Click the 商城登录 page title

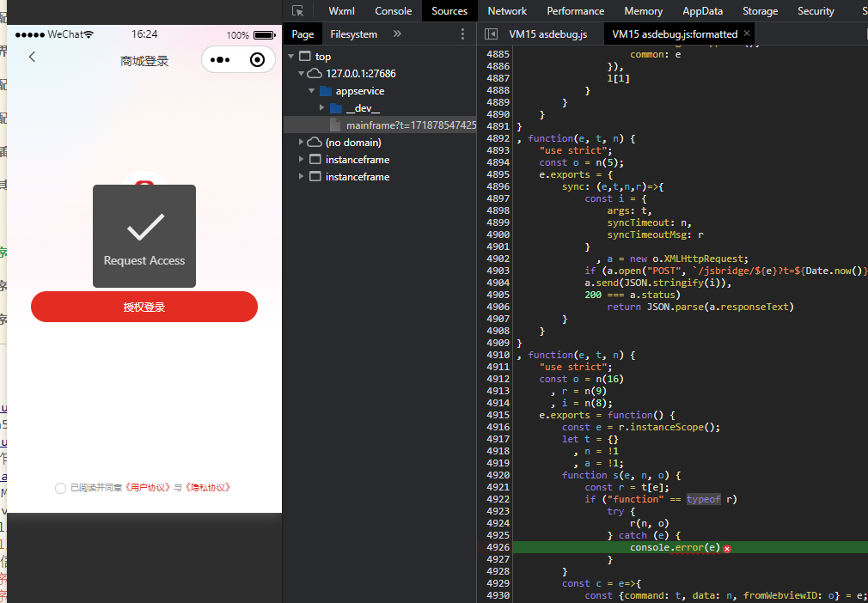pos(144,61)
